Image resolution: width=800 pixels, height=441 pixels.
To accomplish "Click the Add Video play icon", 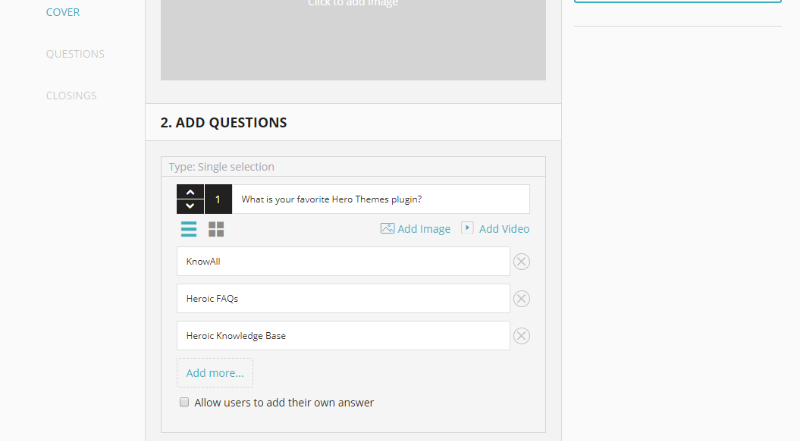I will coord(467,229).
